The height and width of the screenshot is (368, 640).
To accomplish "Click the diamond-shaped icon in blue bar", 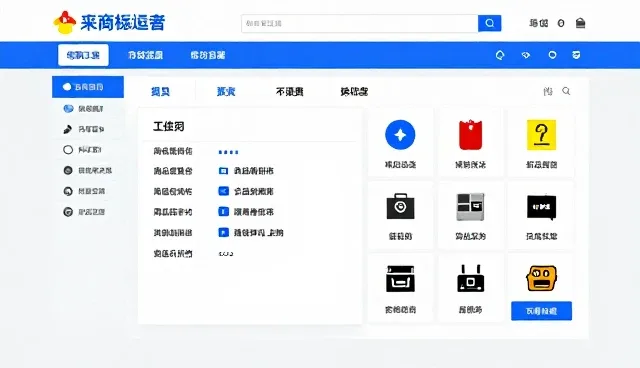I will click(526, 55).
